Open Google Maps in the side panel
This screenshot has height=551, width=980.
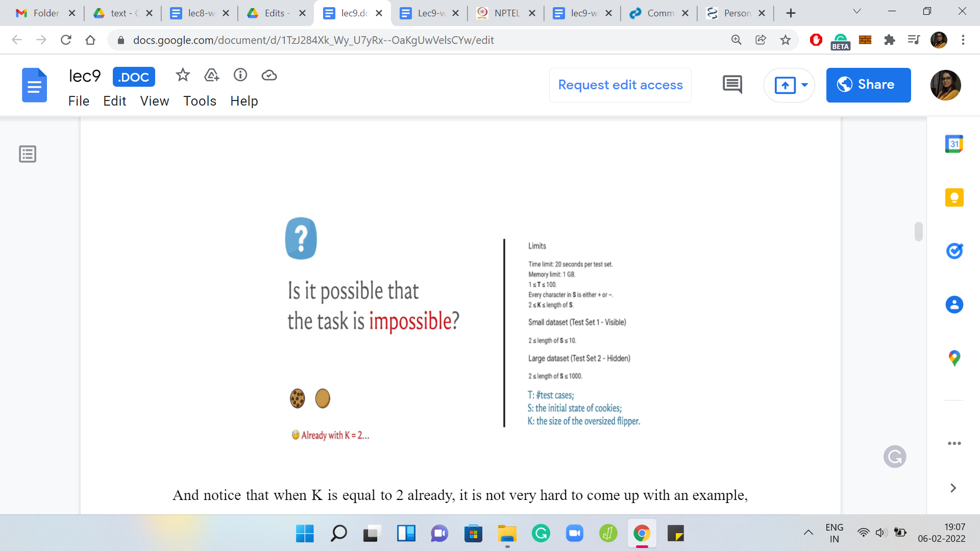tap(954, 358)
